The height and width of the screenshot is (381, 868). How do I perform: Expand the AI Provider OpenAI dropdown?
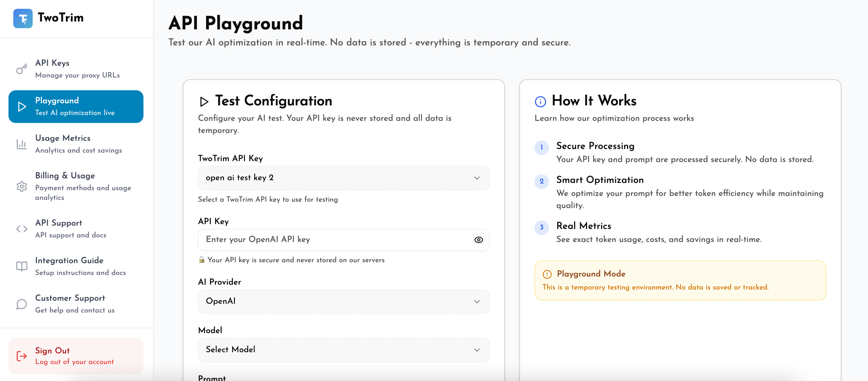tap(344, 301)
